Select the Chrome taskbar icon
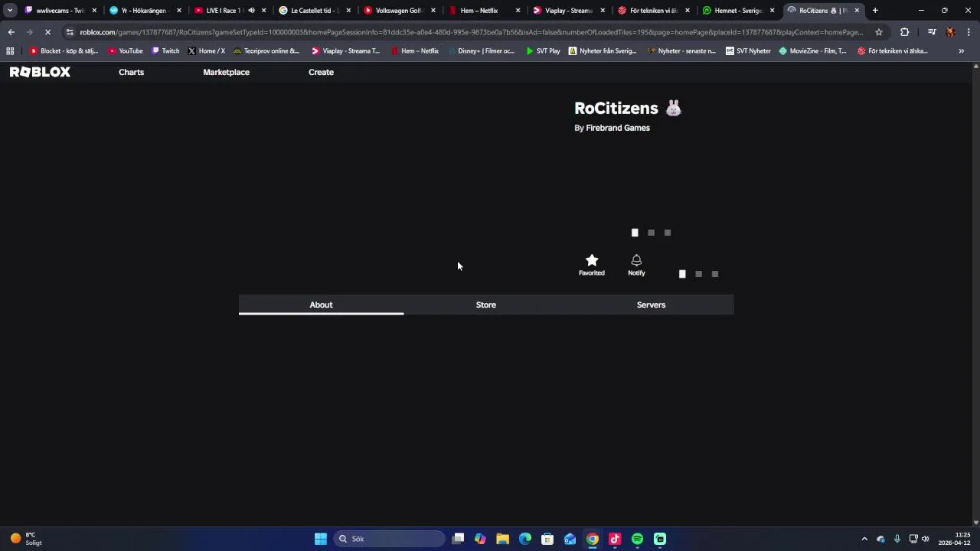 click(x=593, y=539)
